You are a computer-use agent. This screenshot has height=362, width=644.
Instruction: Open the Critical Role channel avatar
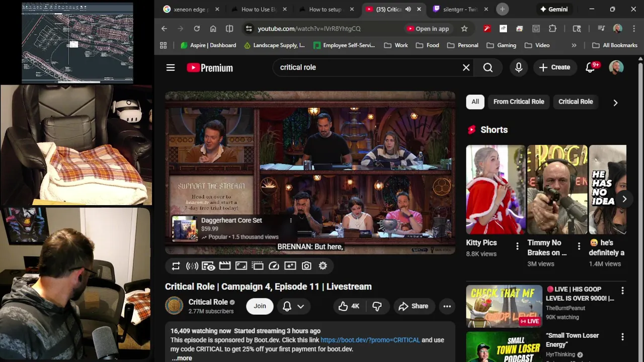point(175,306)
